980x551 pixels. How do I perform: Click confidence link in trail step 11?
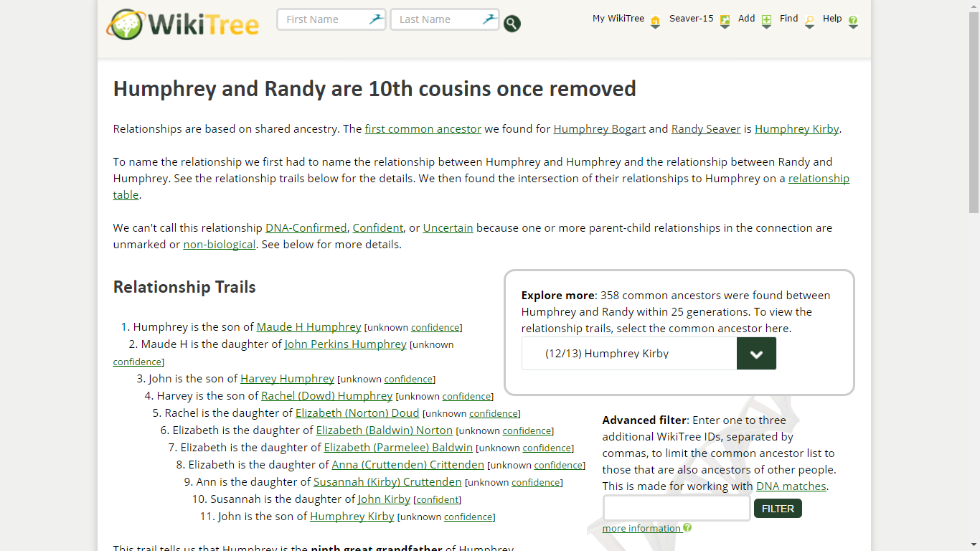point(468,517)
